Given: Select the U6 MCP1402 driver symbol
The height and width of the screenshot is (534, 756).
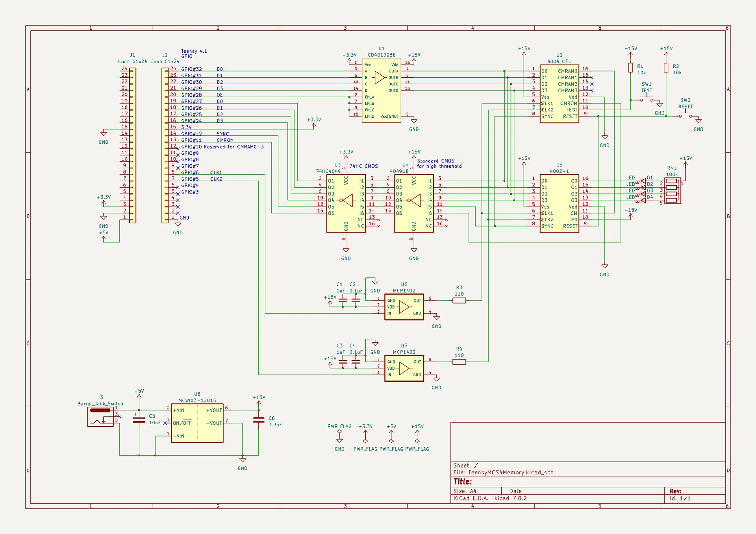Looking at the screenshot, I should pyautogui.click(x=404, y=307).
